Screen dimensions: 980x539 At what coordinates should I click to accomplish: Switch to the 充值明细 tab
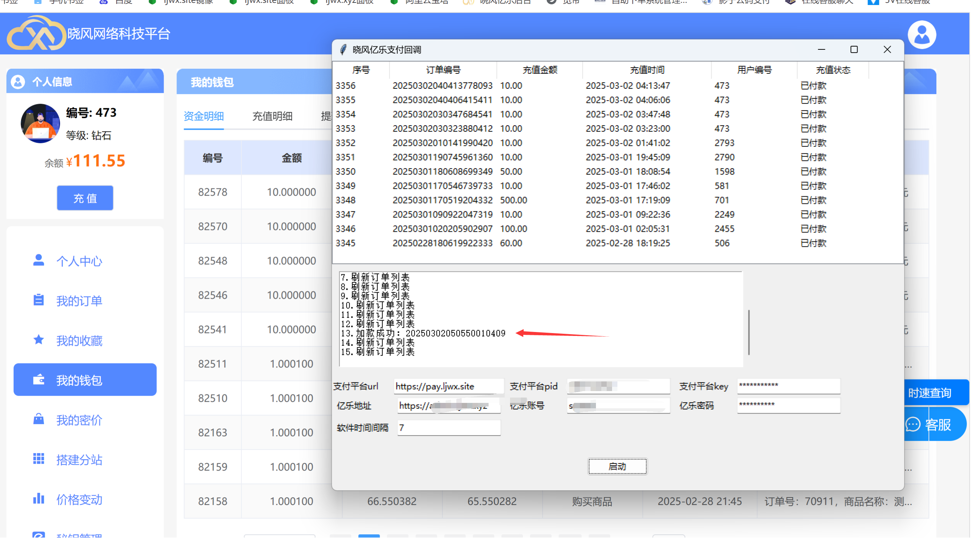tap(272, 116)
